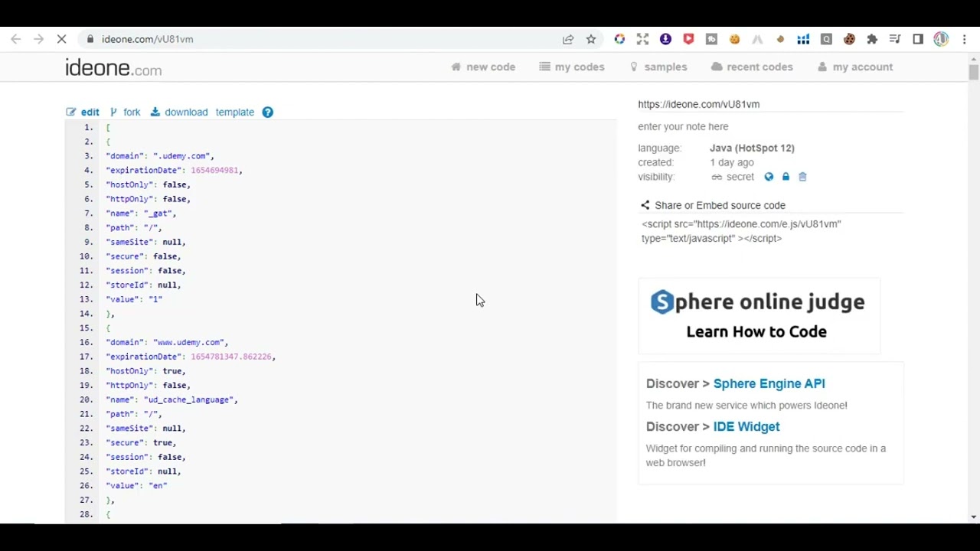
Task: Click the scrollbar up arrow
Action: [973, 58]
